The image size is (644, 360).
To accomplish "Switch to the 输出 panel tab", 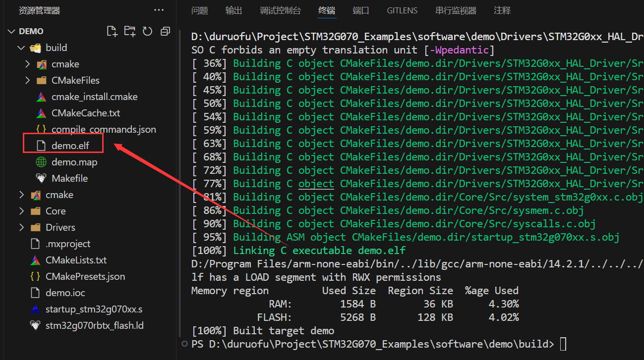I will click(234, 10).
